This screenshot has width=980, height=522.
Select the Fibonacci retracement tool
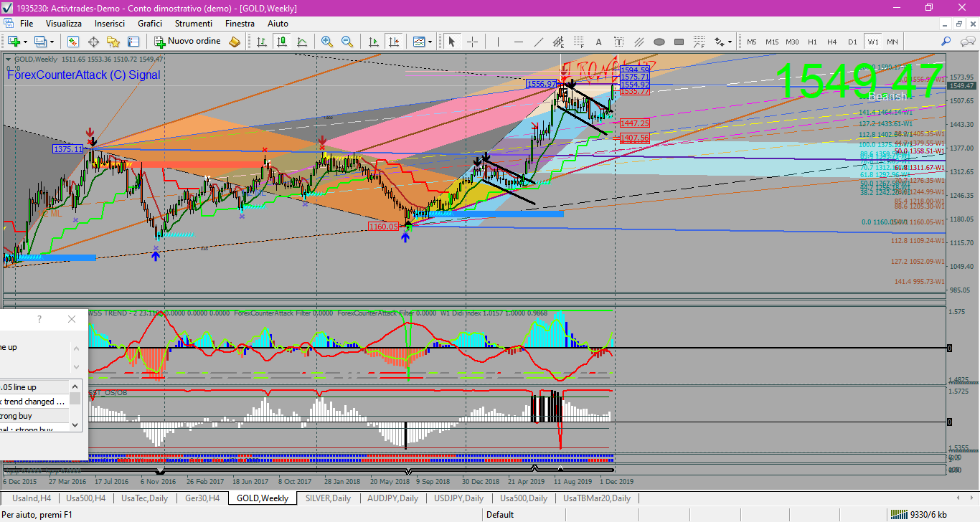[578, 42]
